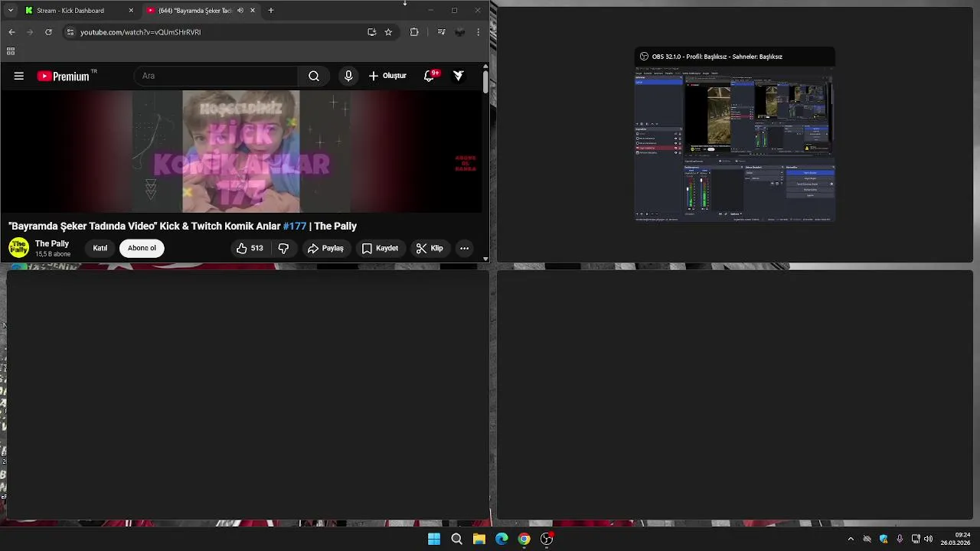980x551 pixels.
Task: Click the Chrome address bar URL
Action: pyautogui.click(x=140, y=32)
